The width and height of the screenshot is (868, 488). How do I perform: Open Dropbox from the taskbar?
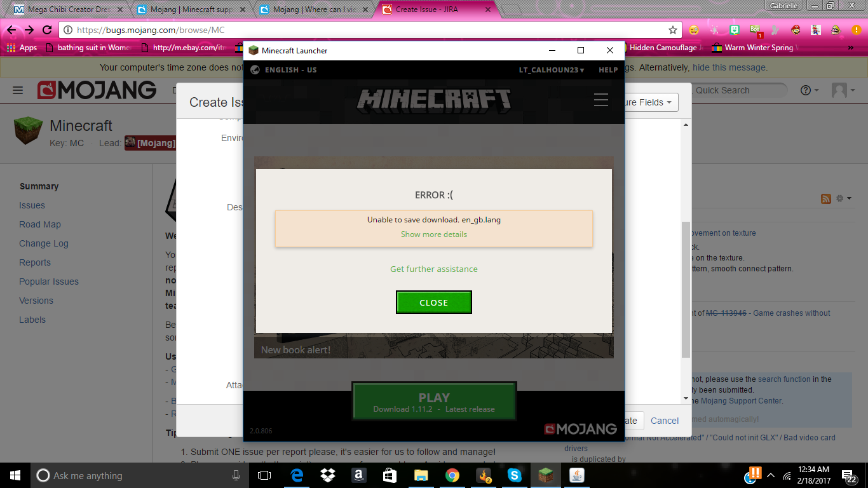point(328,475)
